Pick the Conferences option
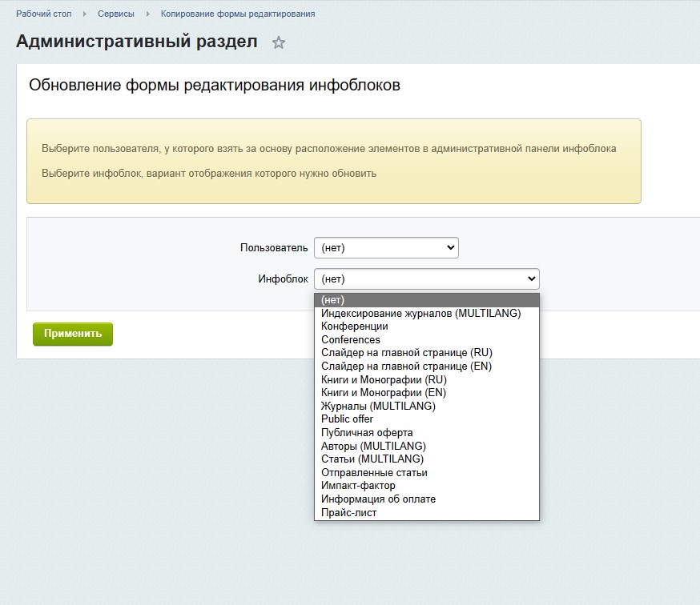This screenshot has width=700, height=605. 427,339
